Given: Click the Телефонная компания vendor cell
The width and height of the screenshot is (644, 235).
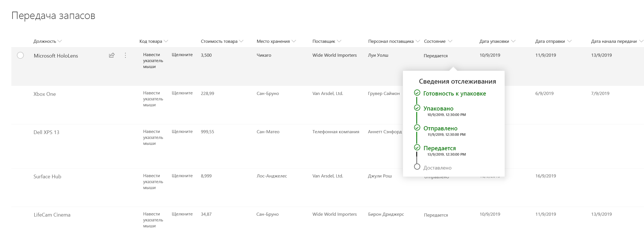Looking at the screenshot, I should point(336,132).
